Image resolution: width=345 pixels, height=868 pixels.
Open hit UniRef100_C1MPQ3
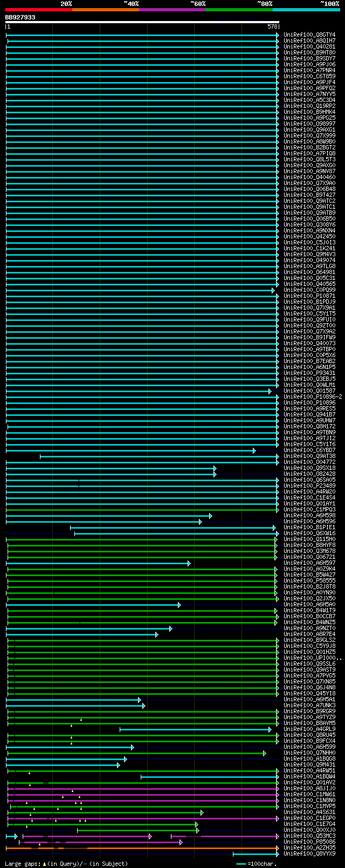[309, 510]
